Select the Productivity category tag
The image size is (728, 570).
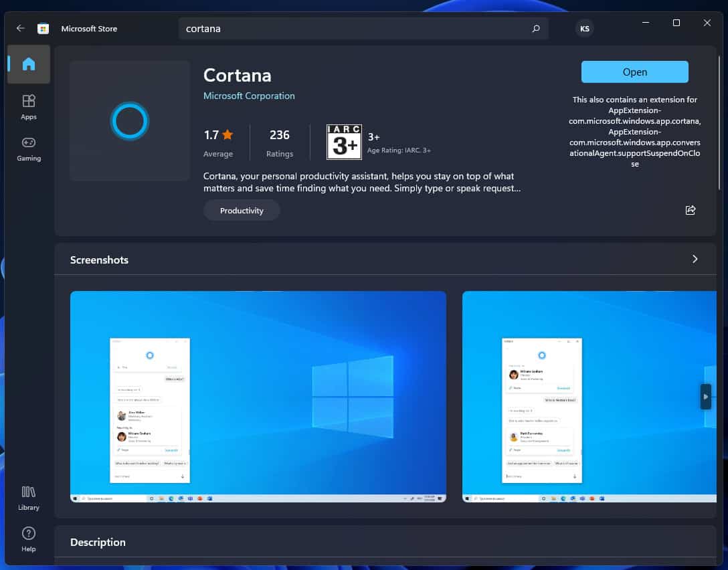click(x=242, y=210)
